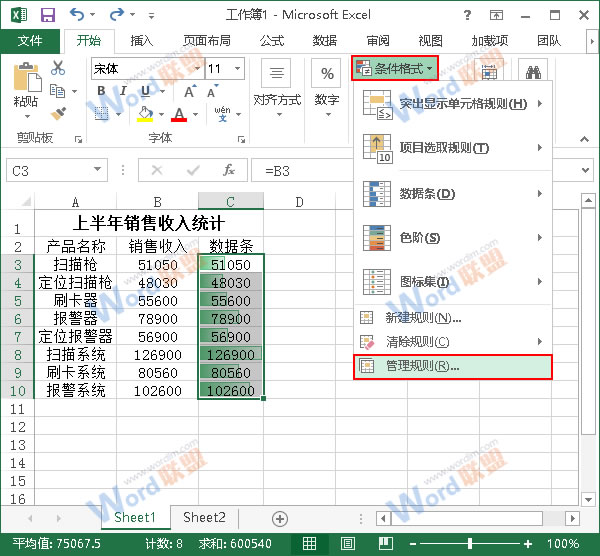The image size is (600, 556).
Task: Click the Undo arrow icon
Action: [77, 15]
